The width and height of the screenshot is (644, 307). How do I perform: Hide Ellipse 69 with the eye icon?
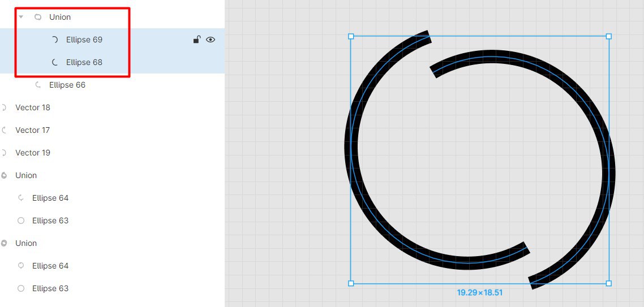[211, 40]
